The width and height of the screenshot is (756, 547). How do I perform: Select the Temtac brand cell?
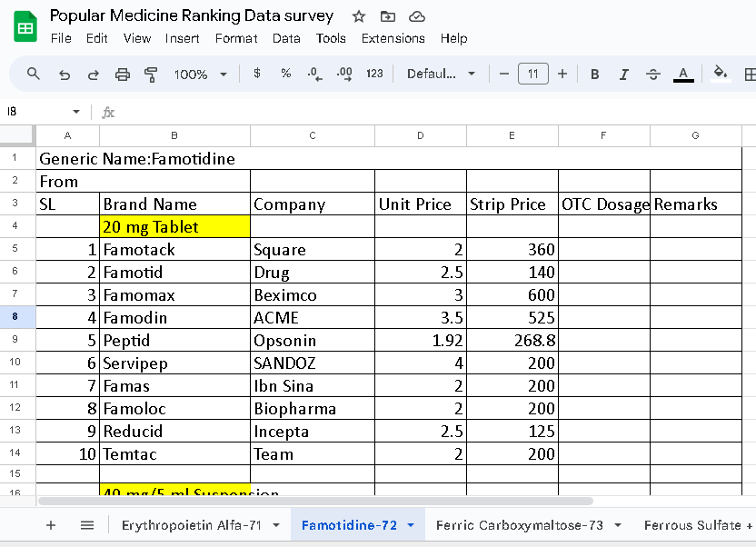point(174,453)
